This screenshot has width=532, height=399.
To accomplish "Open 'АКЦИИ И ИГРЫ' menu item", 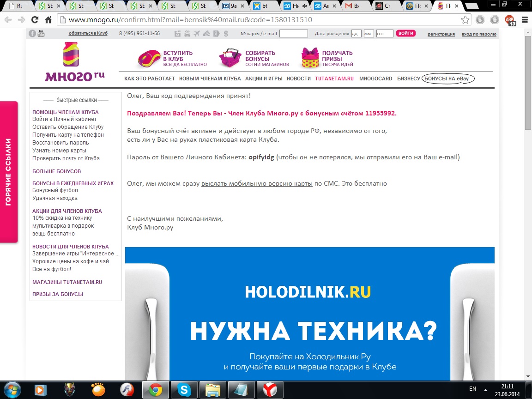I will (264, 79).
